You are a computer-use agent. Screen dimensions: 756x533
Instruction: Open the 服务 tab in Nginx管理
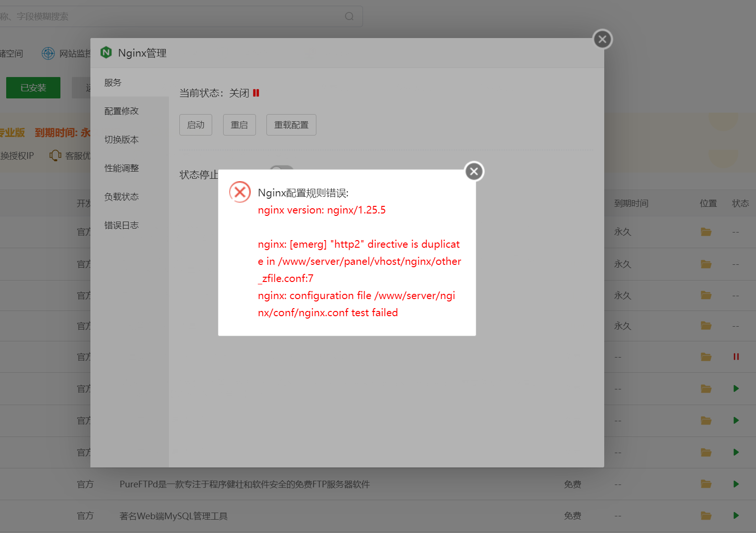[129, 83]
